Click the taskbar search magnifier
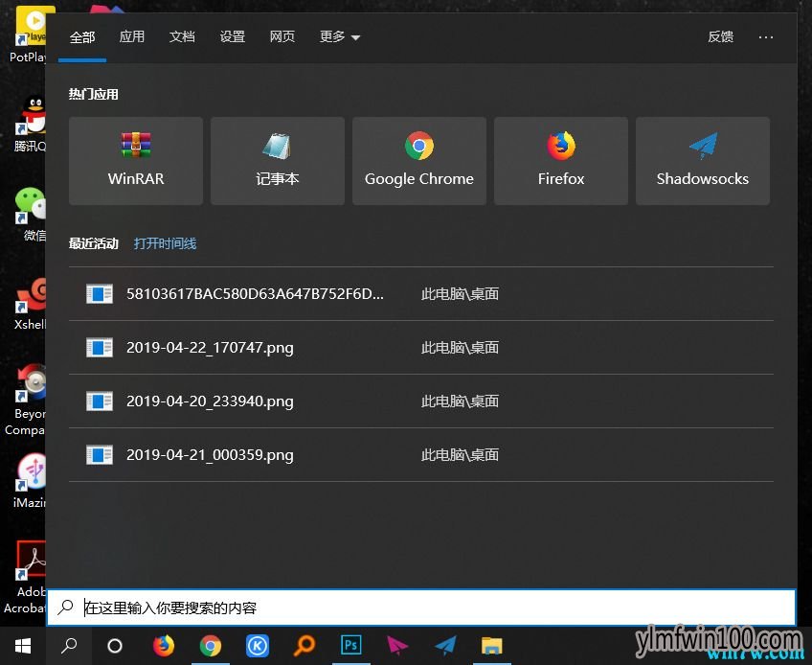This screenshot has height=665, width=812. pos(69,646)
